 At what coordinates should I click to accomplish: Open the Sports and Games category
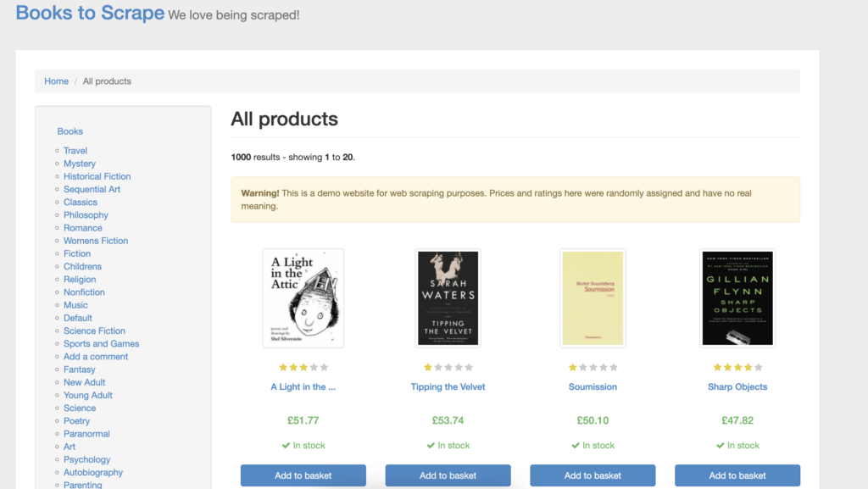(x=102, y=343)
